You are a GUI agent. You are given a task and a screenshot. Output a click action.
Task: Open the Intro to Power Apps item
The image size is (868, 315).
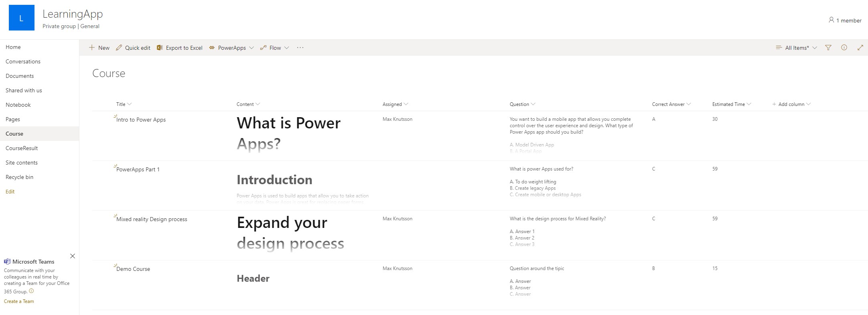(141, 120)
